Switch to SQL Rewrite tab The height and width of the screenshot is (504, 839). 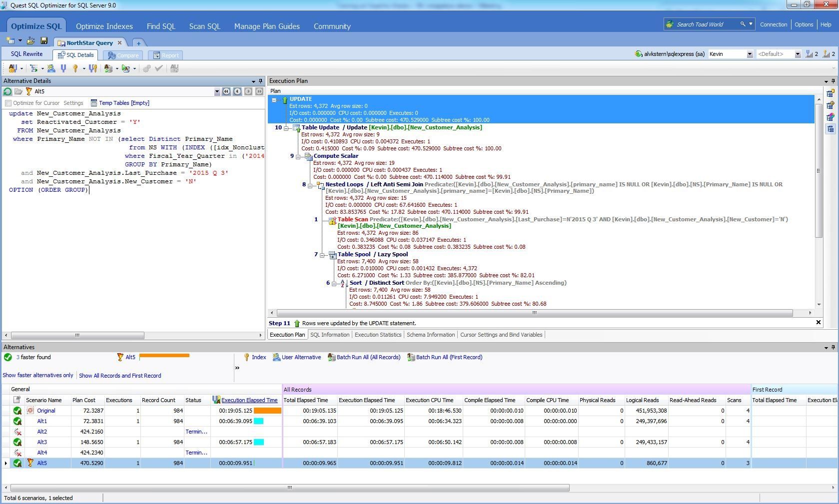tap(27, 54)
